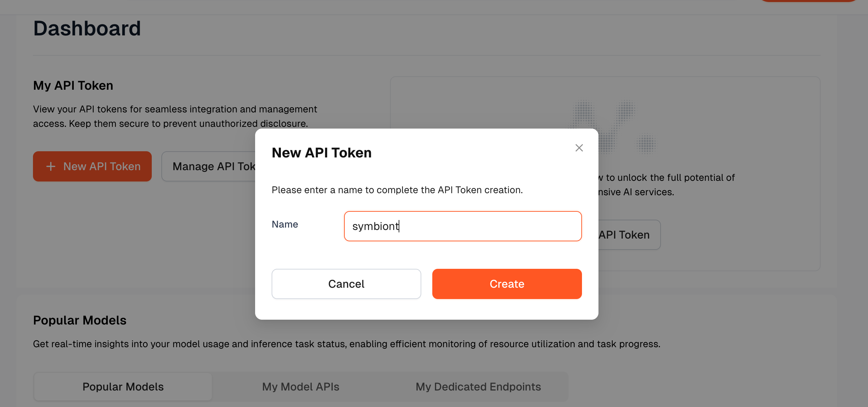The width and height of the screenshot is (868, 407).
Task: Click the Dashboard page heading
Action: point(87,28)
